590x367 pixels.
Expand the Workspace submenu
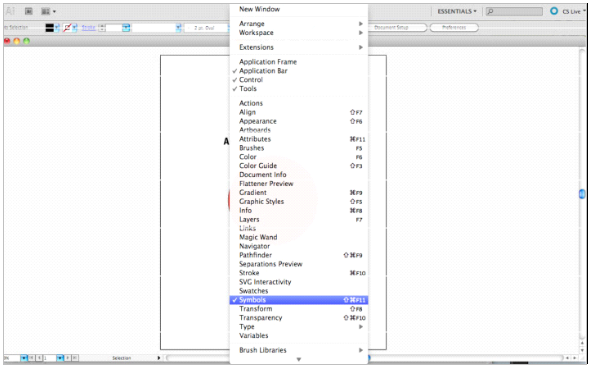(x=299, y=33)
